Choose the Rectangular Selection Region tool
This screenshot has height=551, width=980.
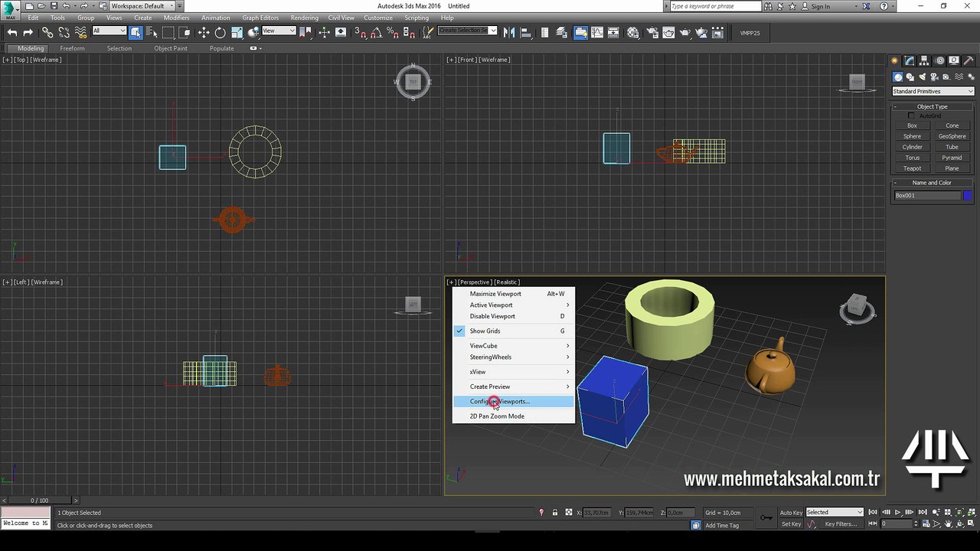(168, 32)
